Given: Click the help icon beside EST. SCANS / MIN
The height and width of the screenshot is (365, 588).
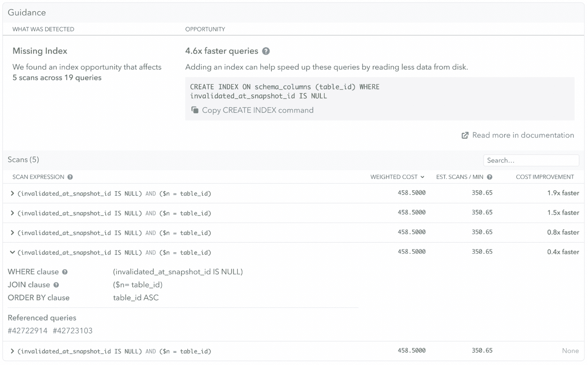Looking at the screenshot, I should coord(490,177).
